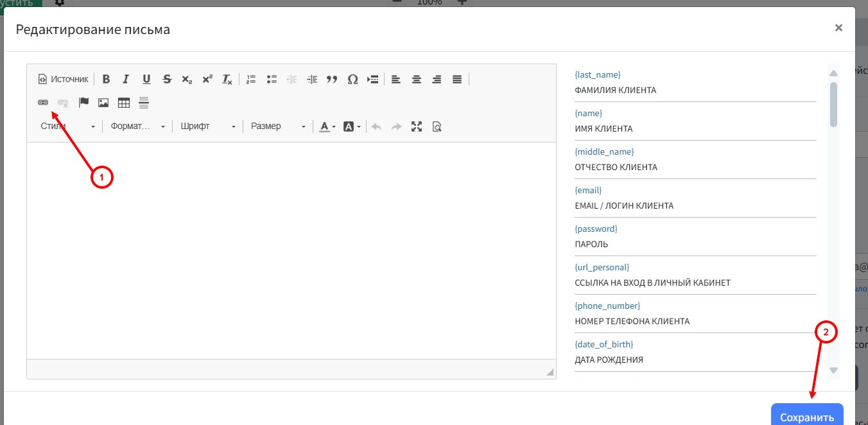Open the background color picker
Screen dimensions: 868x425
click(x=352, y=126)
